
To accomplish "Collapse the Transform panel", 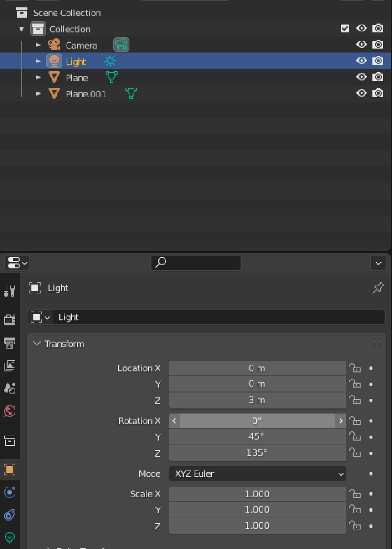I will tap(37, 344).
